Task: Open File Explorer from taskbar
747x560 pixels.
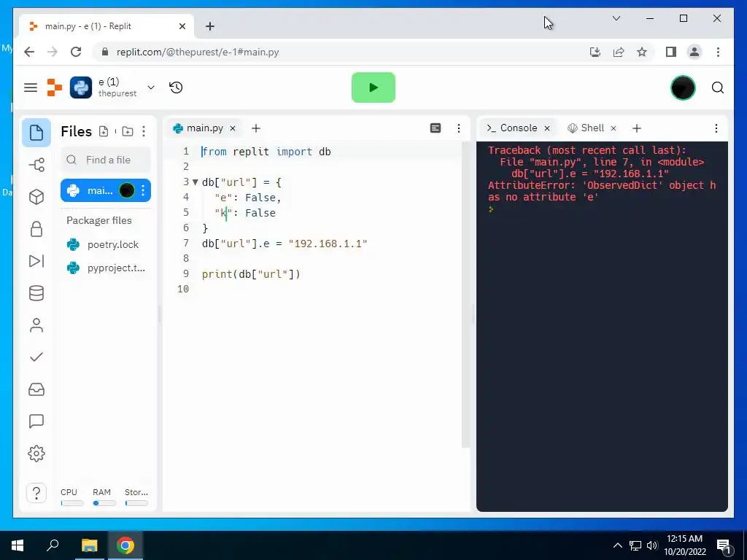Action: tap(89, 545)
